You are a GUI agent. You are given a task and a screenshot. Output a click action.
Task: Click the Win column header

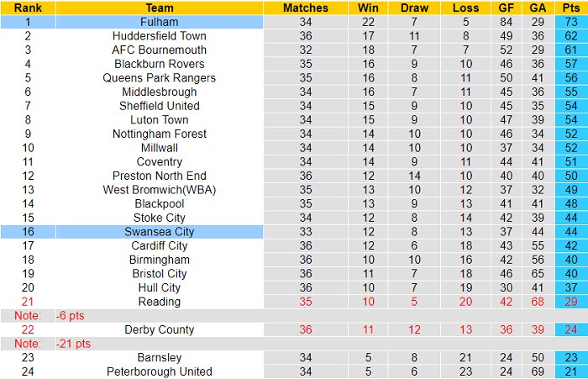click(x=367, y=8)
